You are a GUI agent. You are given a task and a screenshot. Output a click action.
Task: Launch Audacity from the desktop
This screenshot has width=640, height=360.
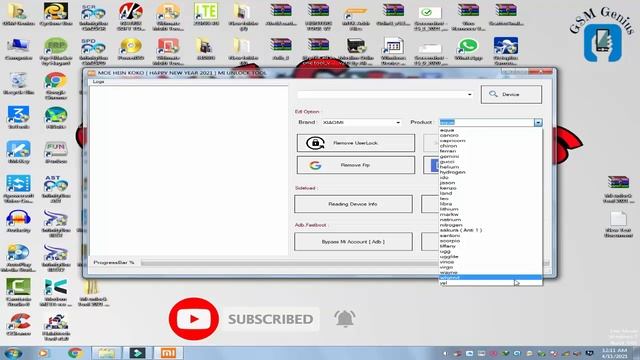click(x=18, y=222)
